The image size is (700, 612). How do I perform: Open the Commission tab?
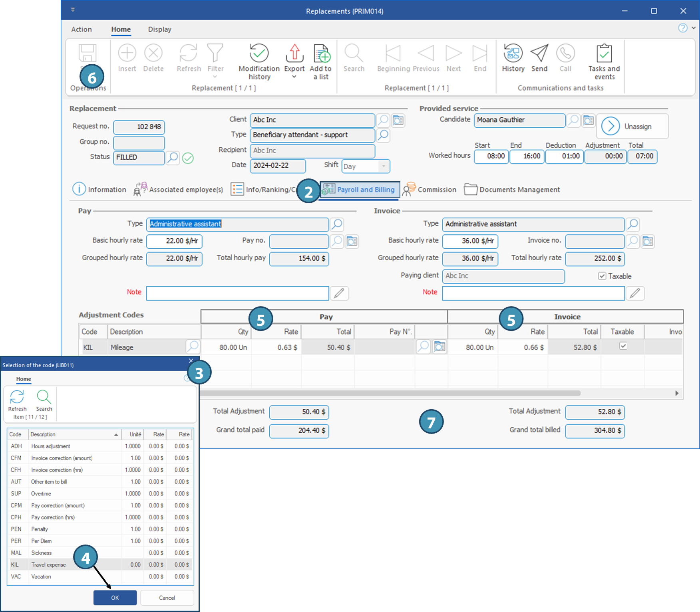click(x=430, y=190)
